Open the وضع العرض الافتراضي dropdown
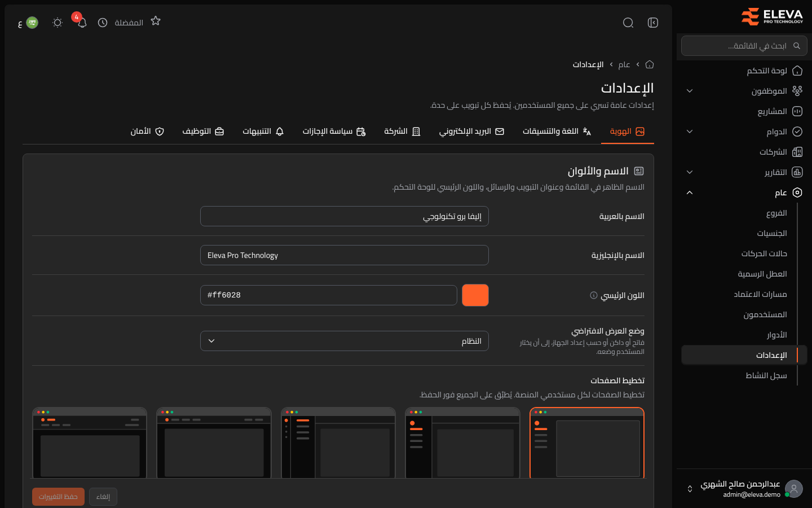The image size is (812, 508). (x=345, y=341)
